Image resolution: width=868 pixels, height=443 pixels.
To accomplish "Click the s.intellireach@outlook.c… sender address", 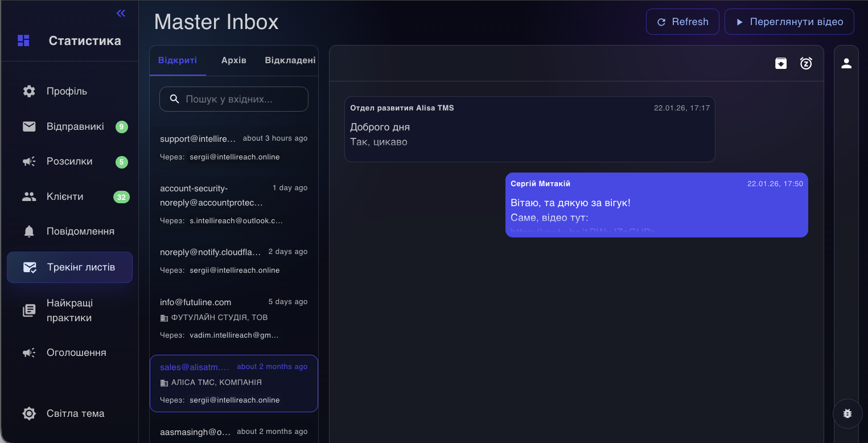I will [x=236, y=220].
